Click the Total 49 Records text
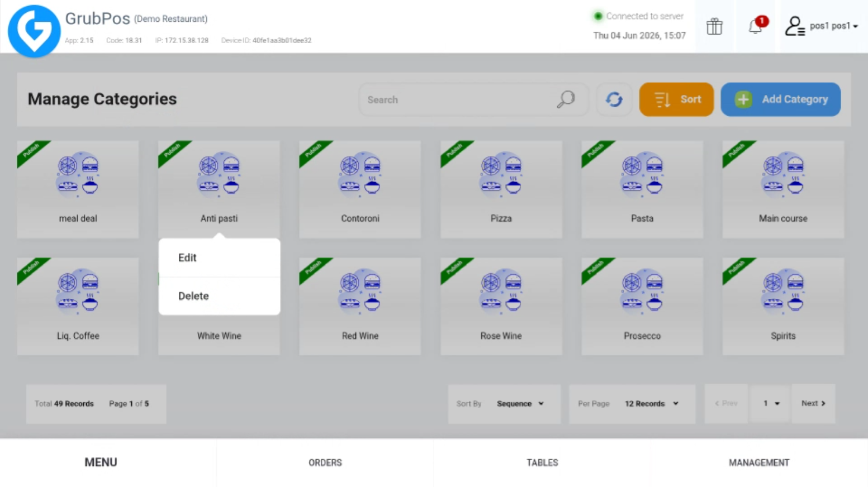This screenshot has height=487, width=868. pyautogui.click(x=64, y=404)
